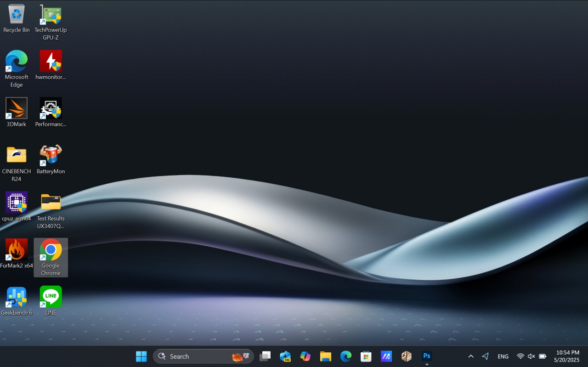Click the location arrow tray icon

coord(486,356)
